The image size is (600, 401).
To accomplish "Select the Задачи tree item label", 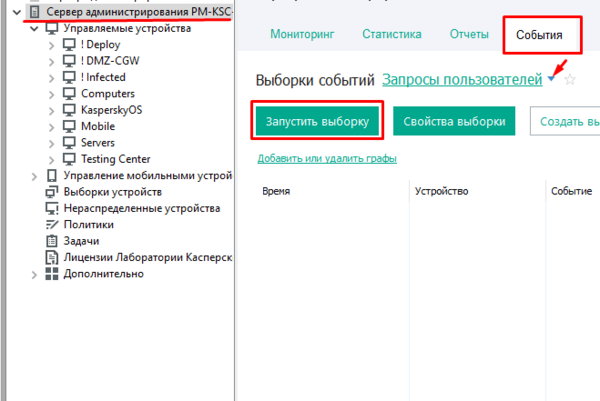I will pyautogui.click(x=82, y=241).
